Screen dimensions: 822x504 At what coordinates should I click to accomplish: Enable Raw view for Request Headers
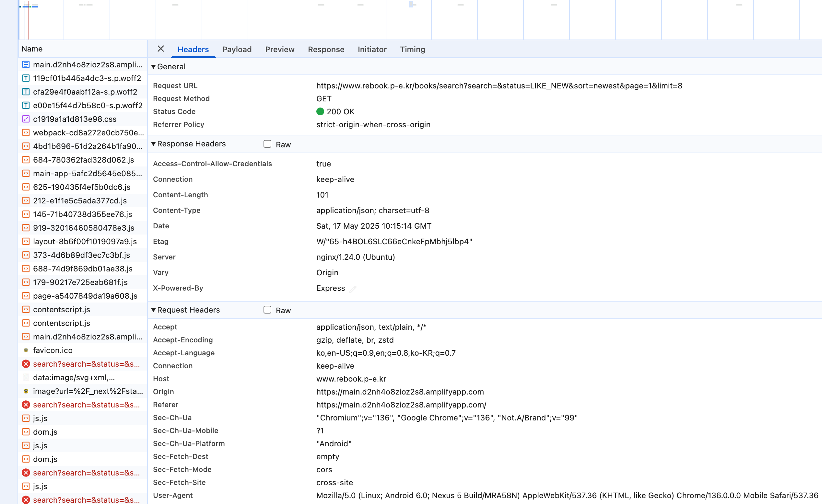click(267, 310)
